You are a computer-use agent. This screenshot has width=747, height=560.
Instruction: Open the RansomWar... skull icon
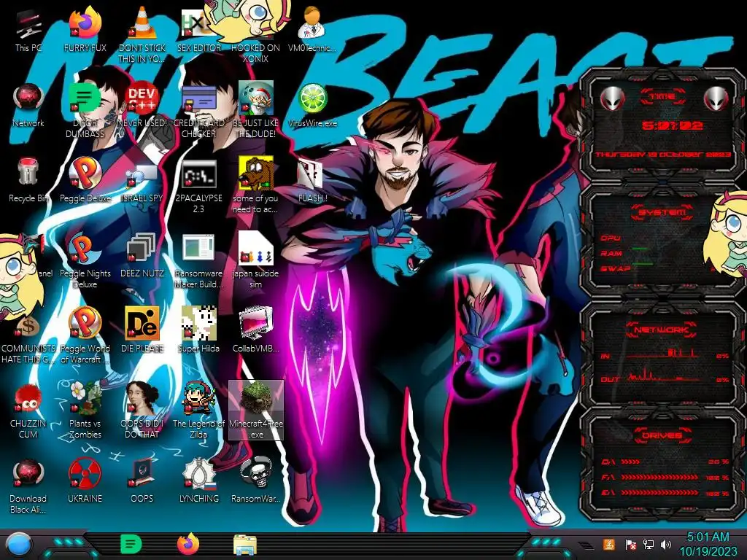[x=256, y=481]
